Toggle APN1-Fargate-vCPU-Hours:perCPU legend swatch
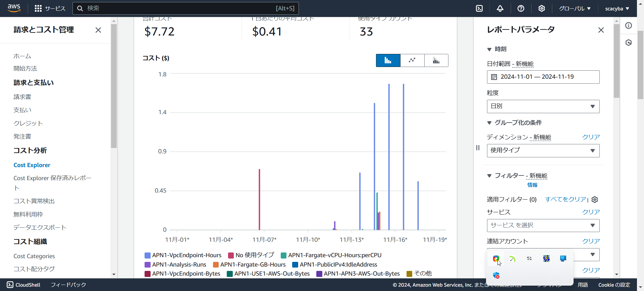This screenshot has height=291, width=644. pos(284,256)
